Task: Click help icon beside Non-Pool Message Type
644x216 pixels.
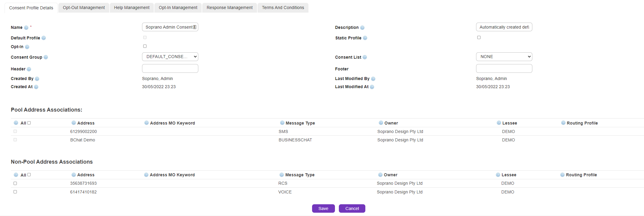Action: pos(282,175)
